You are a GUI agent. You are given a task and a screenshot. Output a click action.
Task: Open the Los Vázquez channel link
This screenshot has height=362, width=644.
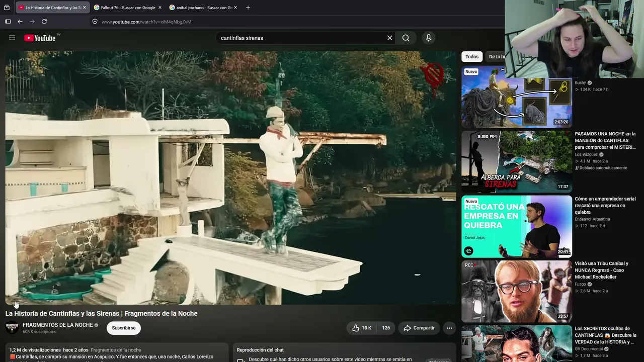coord(586,154)
